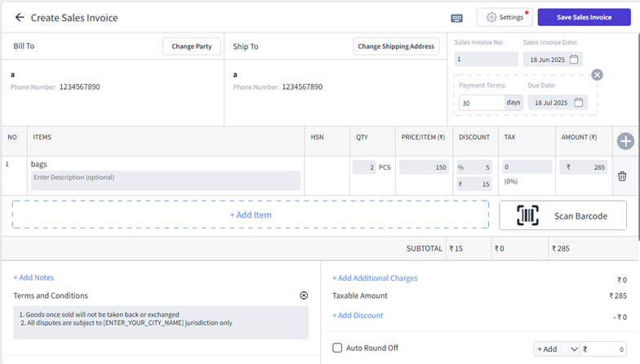The image size is (640, 364).
Task: Click the + Add Discount link
Action: (358, 315)
